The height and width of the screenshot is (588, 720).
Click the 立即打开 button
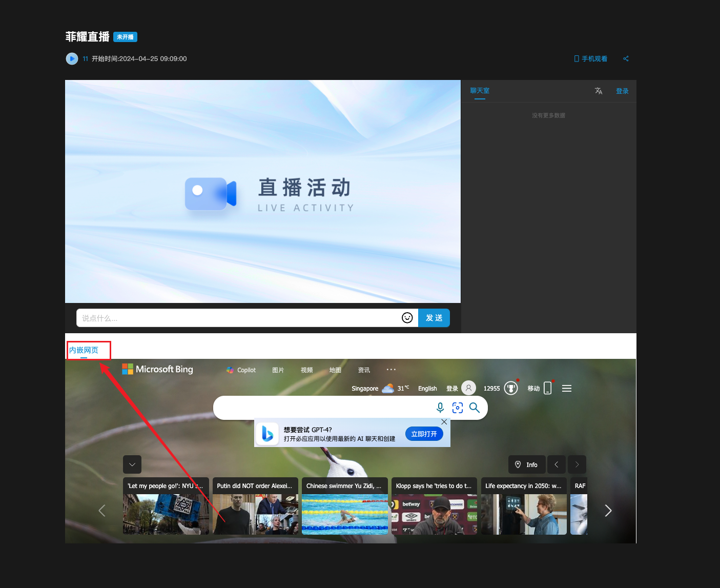point(424,434)
